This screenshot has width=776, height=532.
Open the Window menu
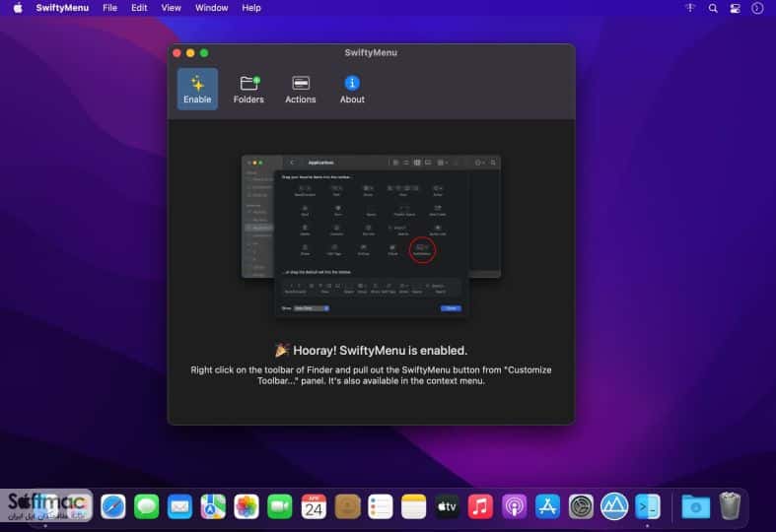(211, 8)
